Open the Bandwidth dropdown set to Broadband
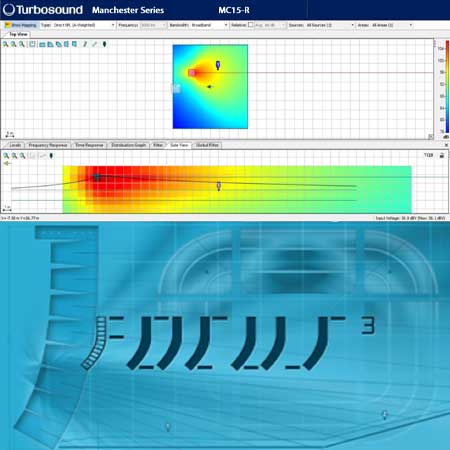The image size is (450, 450). (209, 25)
